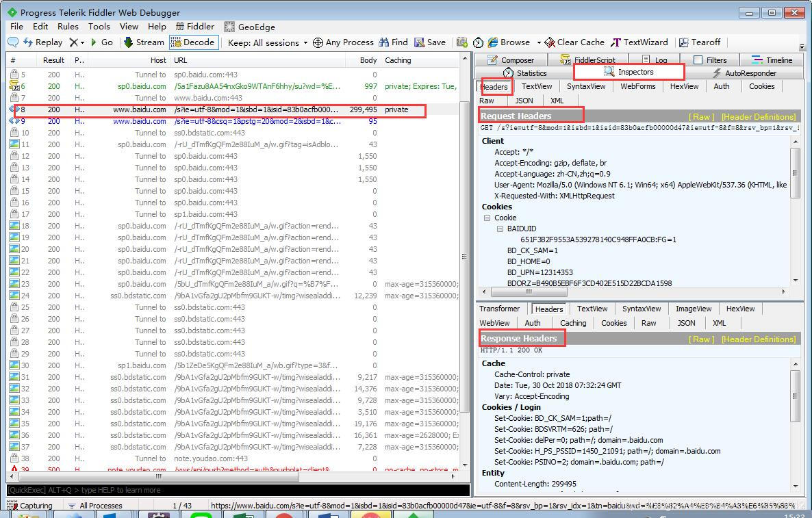Viewport: 812px width, 518px height.
Task: Select response ImageView tab
Action: 694,309
